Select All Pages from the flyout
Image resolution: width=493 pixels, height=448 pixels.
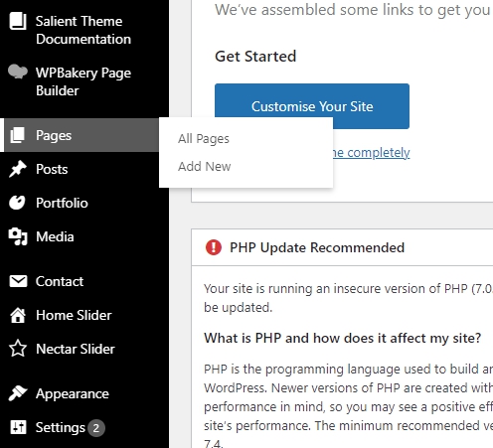click(204, 139)
